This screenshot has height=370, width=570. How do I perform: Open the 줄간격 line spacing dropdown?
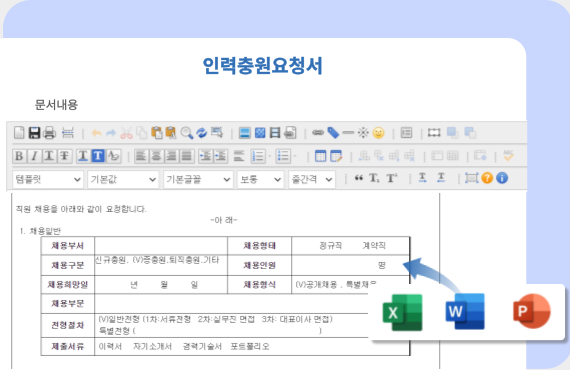point(312,180)
